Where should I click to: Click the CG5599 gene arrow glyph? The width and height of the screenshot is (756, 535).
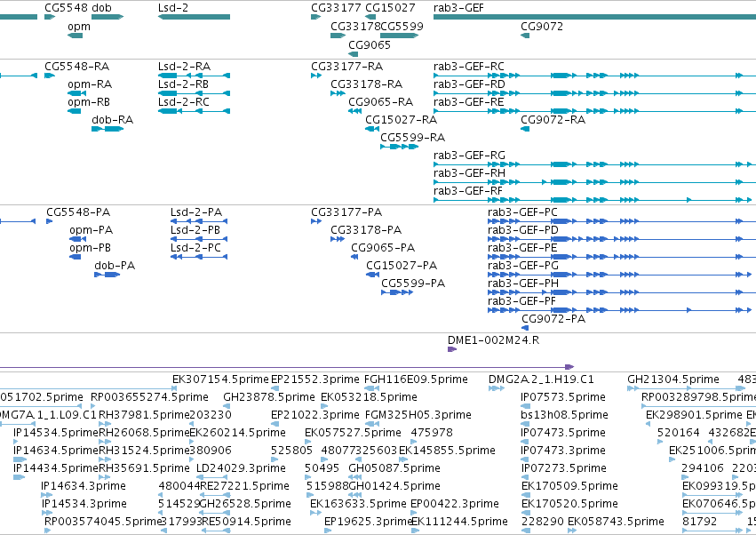tap(399, 36)
